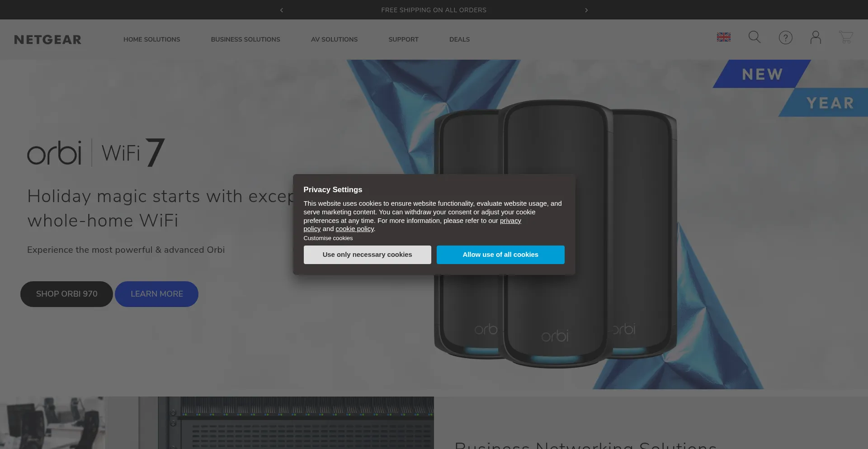Open the privacy policy link
This screenshot has width=868, height=449.
point(510,221)
